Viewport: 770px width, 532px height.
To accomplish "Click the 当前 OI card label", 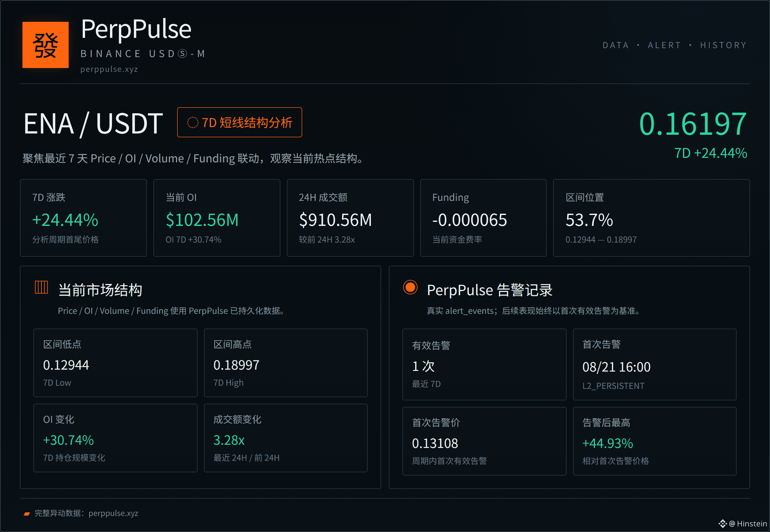I will coord(181,197).
